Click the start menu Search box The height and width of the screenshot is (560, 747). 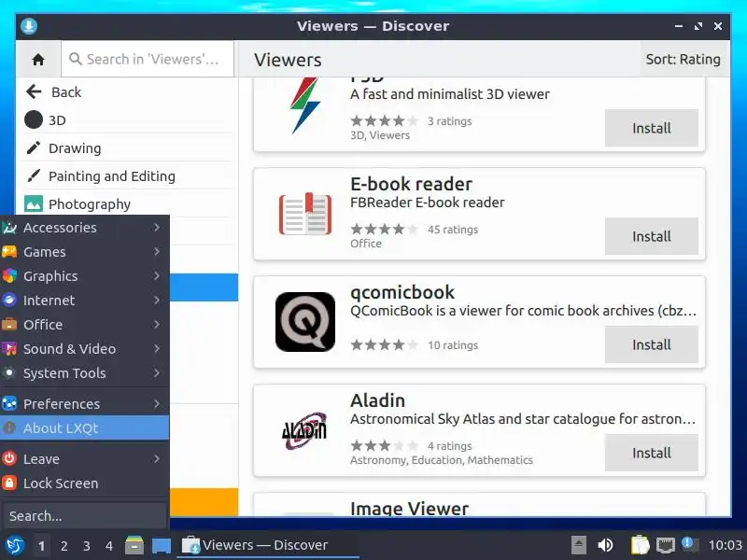point(84,516)
